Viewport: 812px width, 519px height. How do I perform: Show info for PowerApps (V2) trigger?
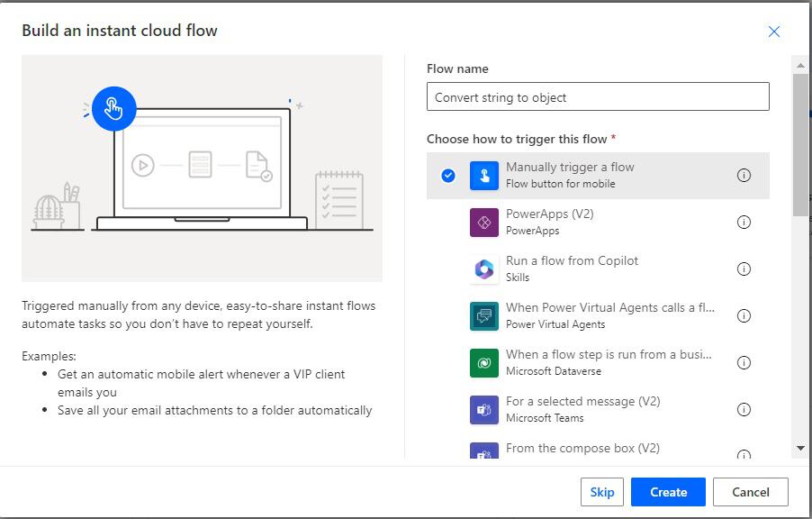pyautogui.click(x=744, y=222)
